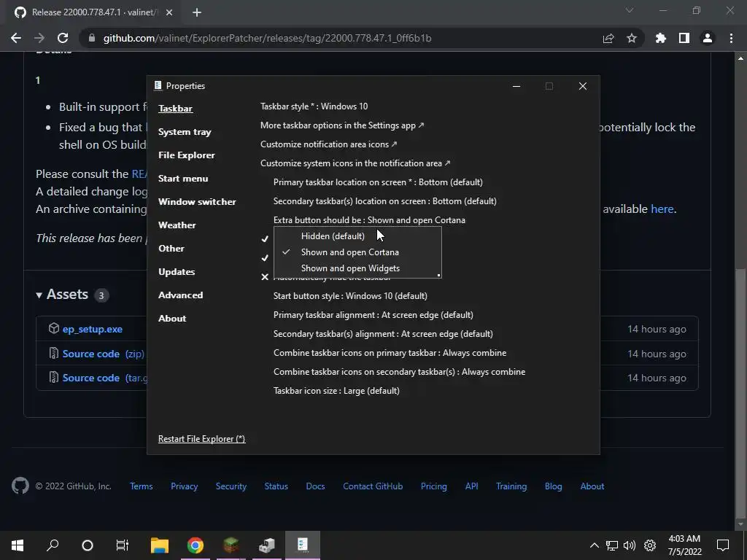Open the Minecraft block taskbar icon
Image resolution: width=747 pixels, height=560 pixels.
231,545
